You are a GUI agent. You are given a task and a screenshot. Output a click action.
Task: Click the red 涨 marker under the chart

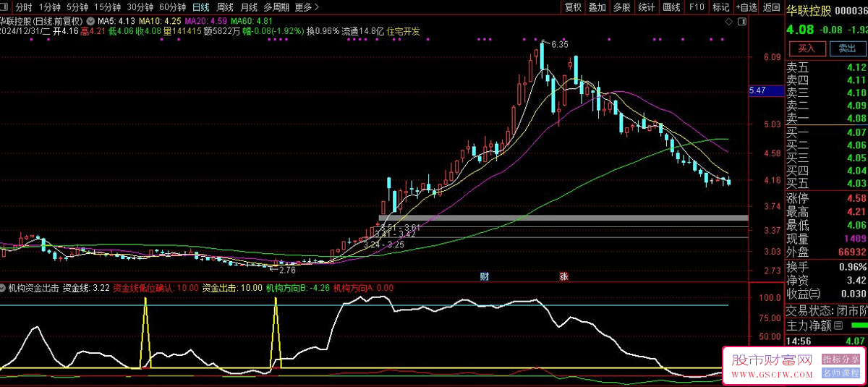coord(563,276)
